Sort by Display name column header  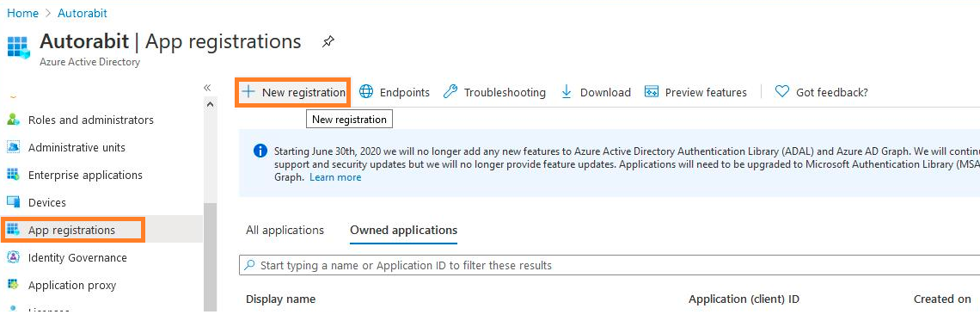pos(280,299)
